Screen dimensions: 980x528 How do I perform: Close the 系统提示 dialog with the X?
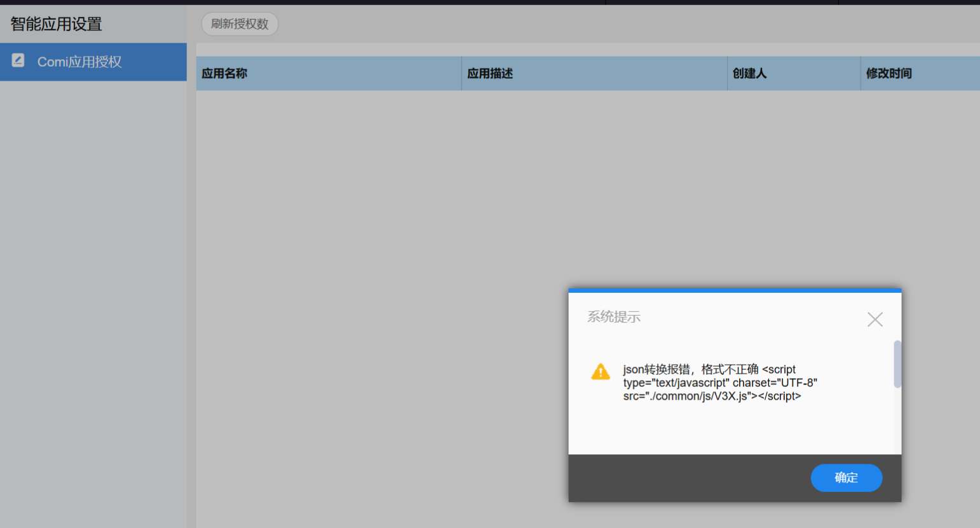[875, 319]
